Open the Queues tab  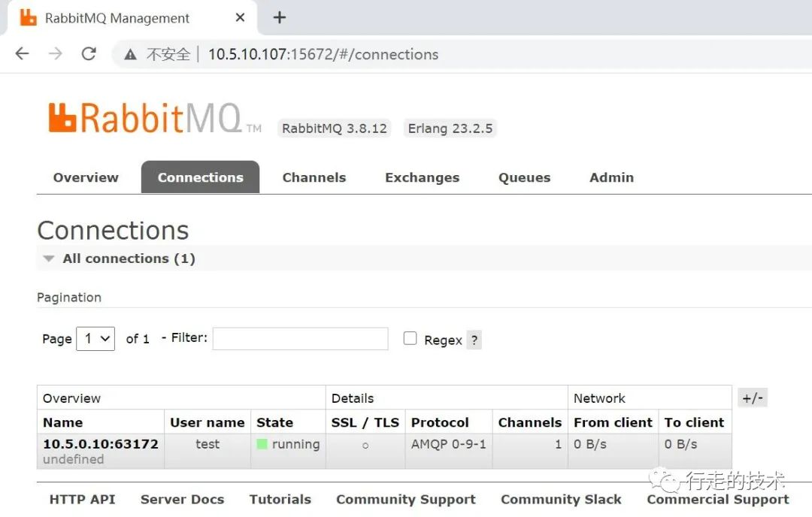(x=525, y=177)
